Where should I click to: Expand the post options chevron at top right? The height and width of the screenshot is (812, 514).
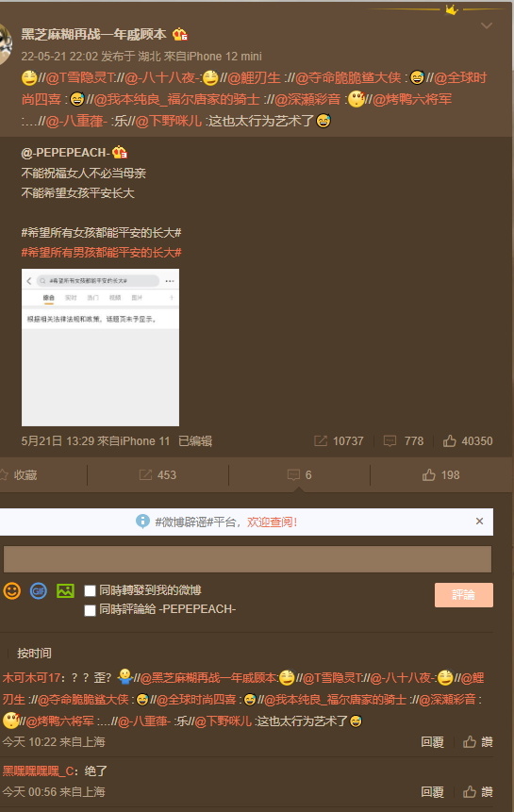487,25
